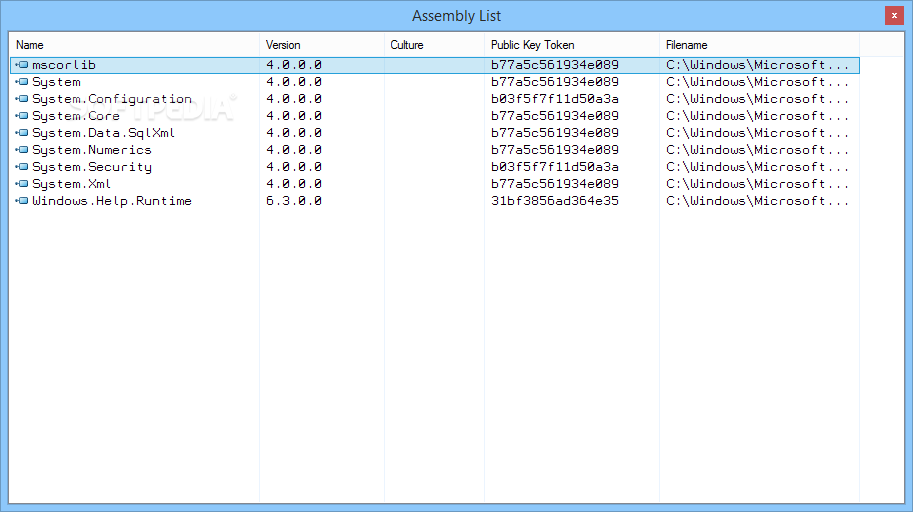The width and height of the screenshot is (913, 512).
Task: Select the System.Numerics name text
Action: coord(92,150)
